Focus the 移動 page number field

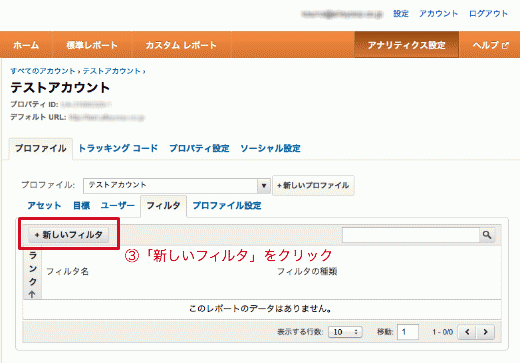pyautogui.click(x=408, y=332)
